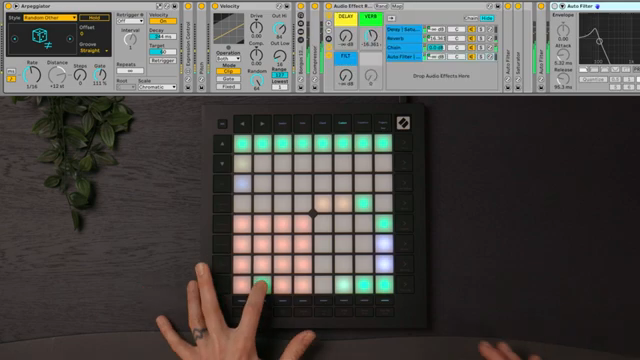Save the Arpeggiator preset with the disk icon
Image resolution: width=640 pixels, height=360 pixels.
[174, 7]
